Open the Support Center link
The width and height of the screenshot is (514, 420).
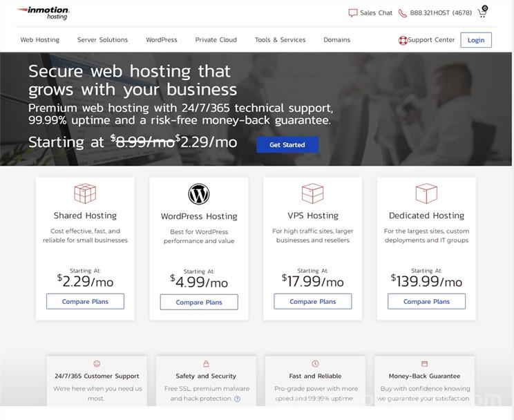431,39
